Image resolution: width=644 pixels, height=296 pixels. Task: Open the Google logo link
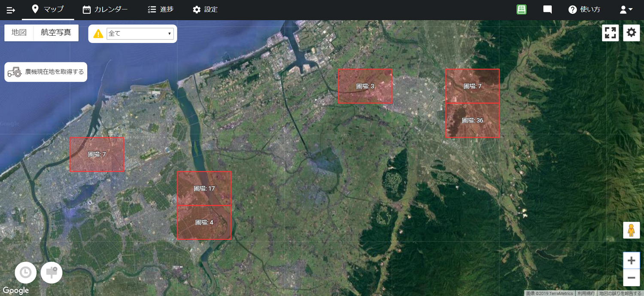click(15, 291)
